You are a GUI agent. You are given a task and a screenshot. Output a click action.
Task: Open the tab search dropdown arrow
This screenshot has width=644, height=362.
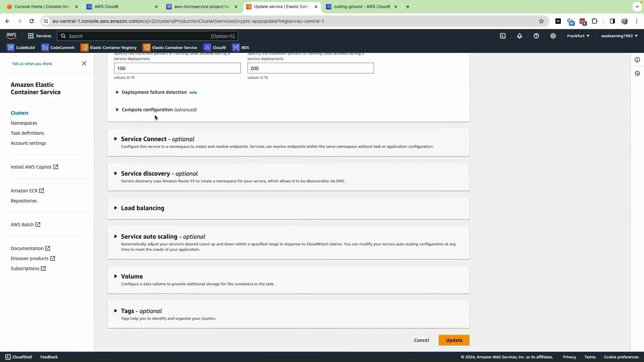(x=637, y=7)
